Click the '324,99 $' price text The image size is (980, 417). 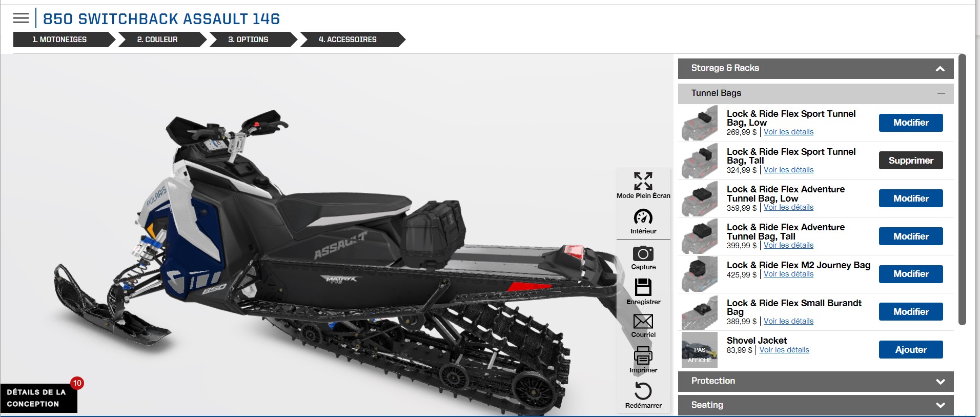[741, 170]
